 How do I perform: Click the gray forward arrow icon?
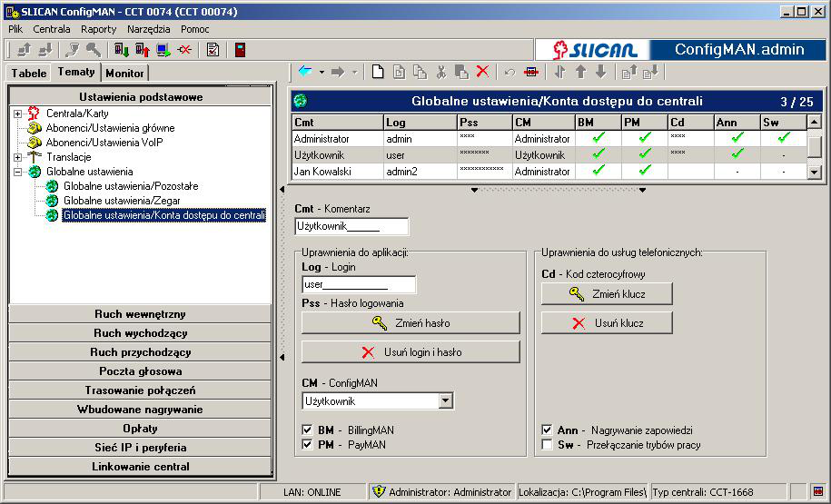[x=338, y=72]
